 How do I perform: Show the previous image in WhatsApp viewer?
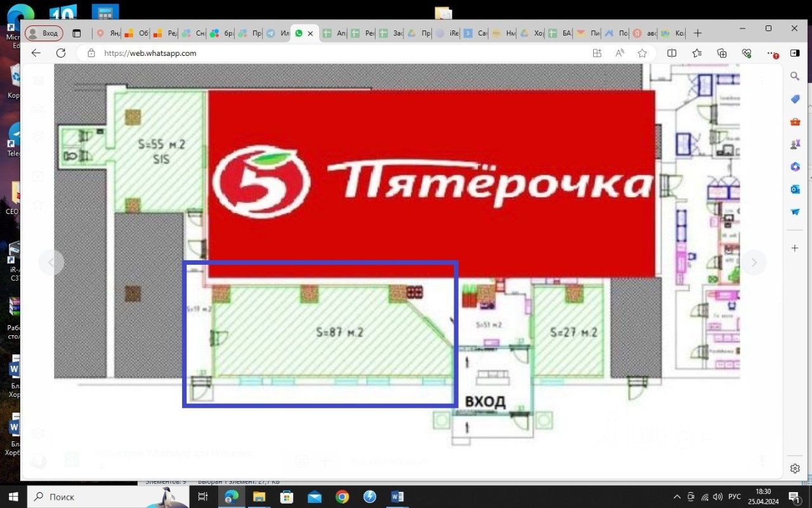coord(51,262)
